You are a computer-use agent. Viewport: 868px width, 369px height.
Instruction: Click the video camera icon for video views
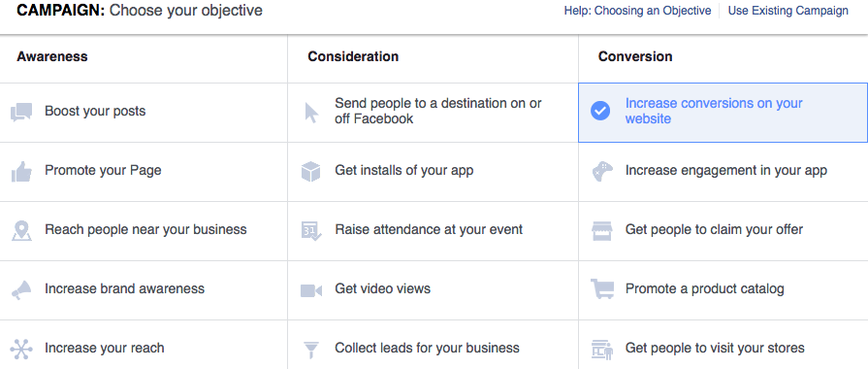[x=311, y=290]
